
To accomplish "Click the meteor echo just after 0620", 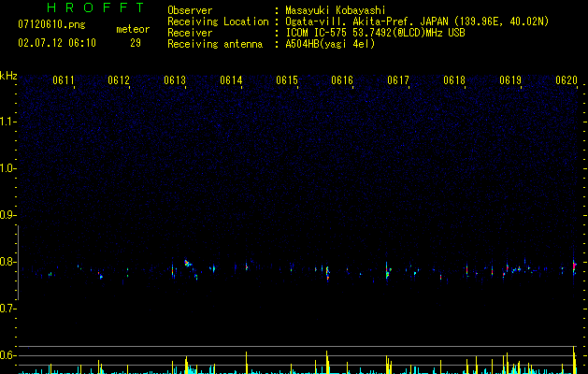I will click(x=574, y=266).
